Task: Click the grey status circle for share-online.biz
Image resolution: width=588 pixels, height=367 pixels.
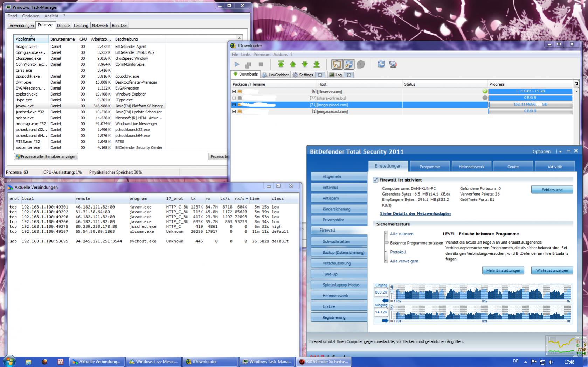Action: point(485,98)
